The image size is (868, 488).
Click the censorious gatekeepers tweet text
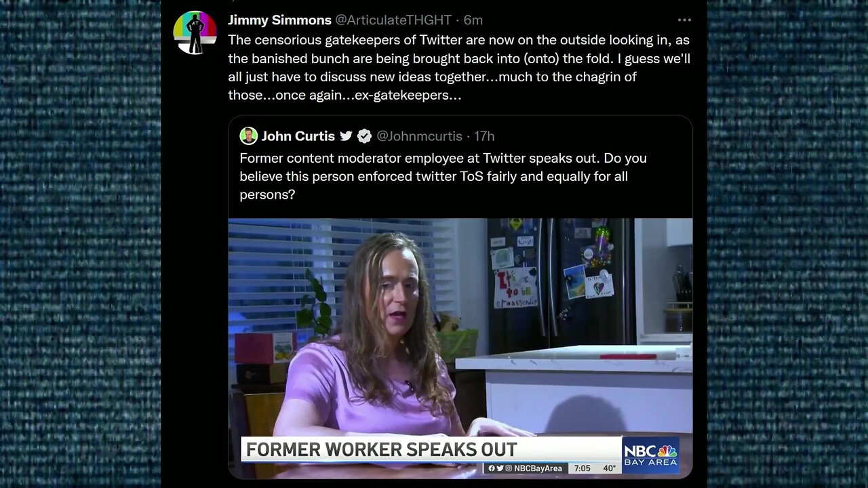[459, 67]
